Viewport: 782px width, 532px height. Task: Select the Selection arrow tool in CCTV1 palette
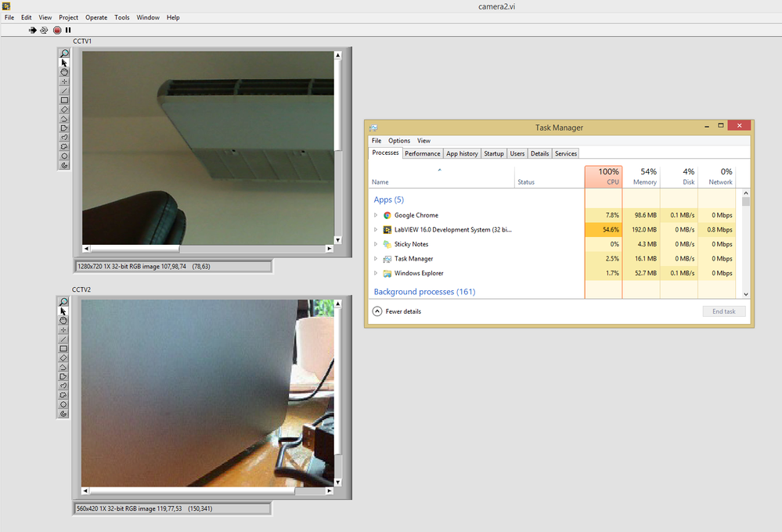pos(64,63)
